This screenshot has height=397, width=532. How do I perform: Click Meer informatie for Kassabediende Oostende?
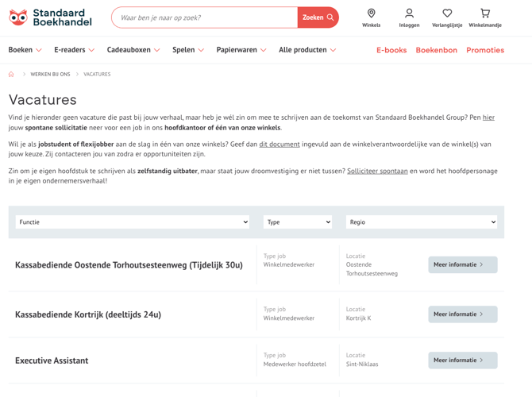(x=463, y=264)
